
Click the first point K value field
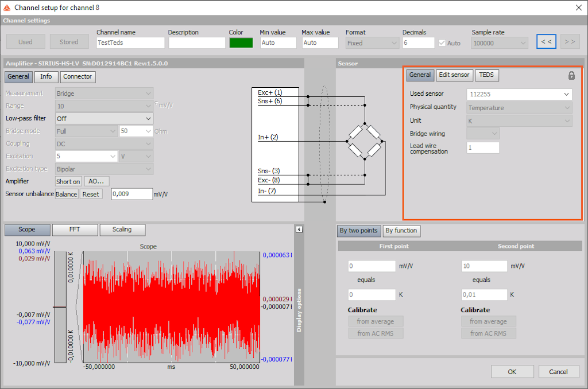tap(372, 294)
